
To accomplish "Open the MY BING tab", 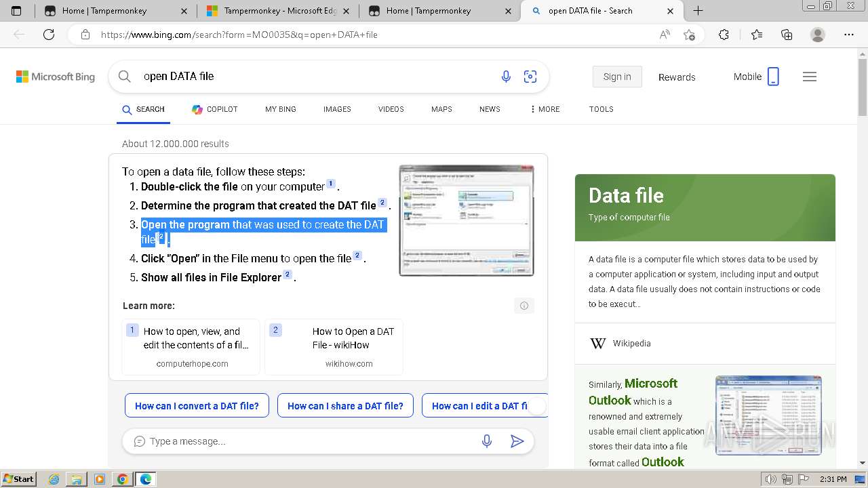I will point(281,109).
